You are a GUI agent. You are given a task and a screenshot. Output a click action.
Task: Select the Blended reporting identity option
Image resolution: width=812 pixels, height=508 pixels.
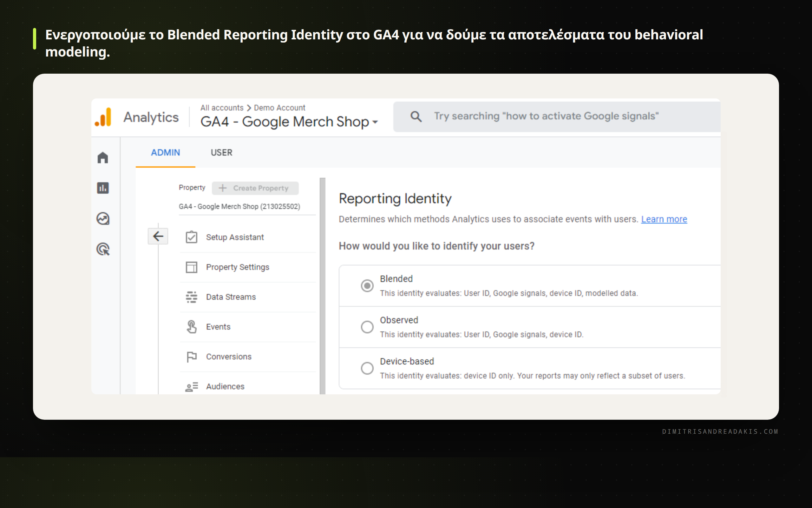(367, 285)
